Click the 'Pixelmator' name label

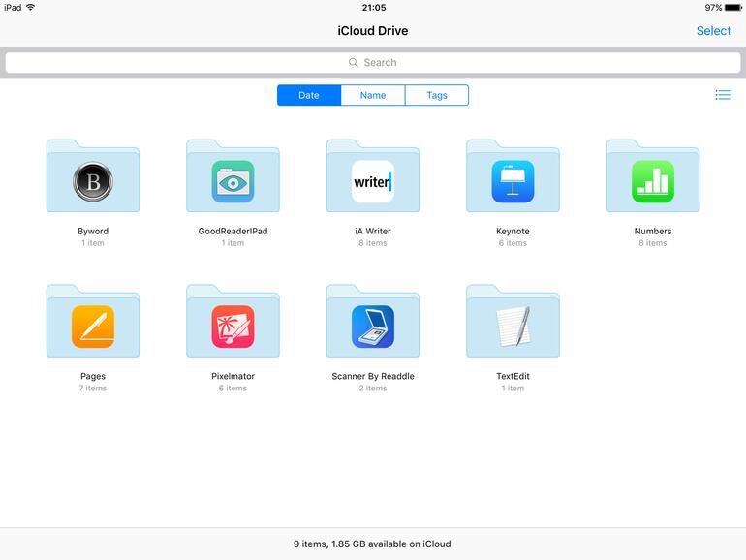233,376
